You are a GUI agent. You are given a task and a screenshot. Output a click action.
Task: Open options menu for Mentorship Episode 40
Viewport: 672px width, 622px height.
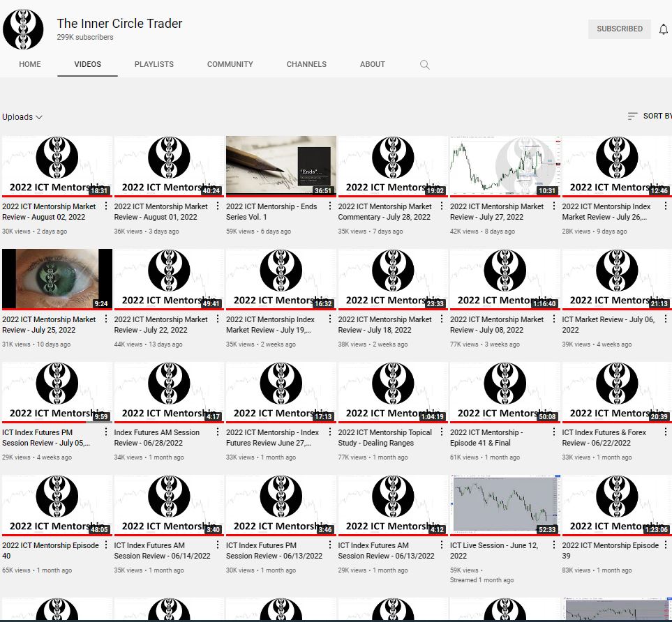[106, 545]
